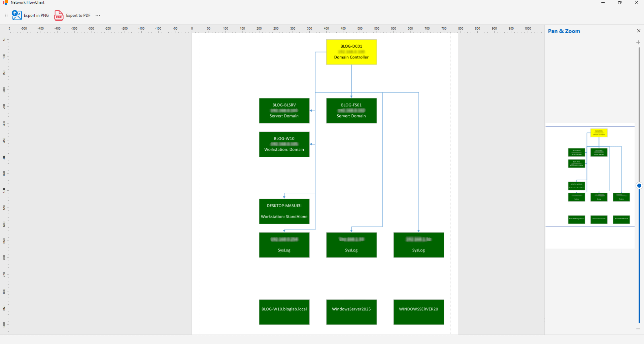The height and width of the screenshot is (345, 644).
Task: Click the Export in PNG icon
Action: coord(17,15)
